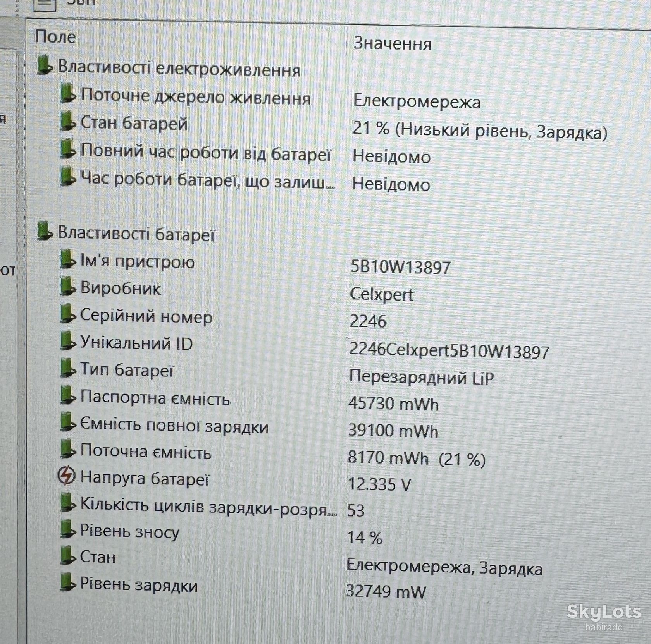Select the Стан label in battery properties
The height and width of the screenshot is (644, 651).
[x=98, y=557]
